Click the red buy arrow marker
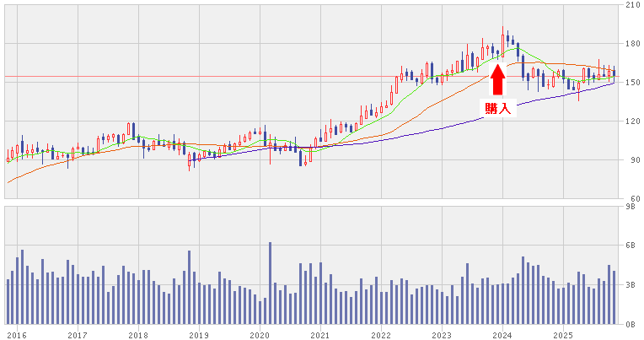Image resolution: width=644 pixels, height=340 pixels. pyautogui.click(x=498, y=78)
